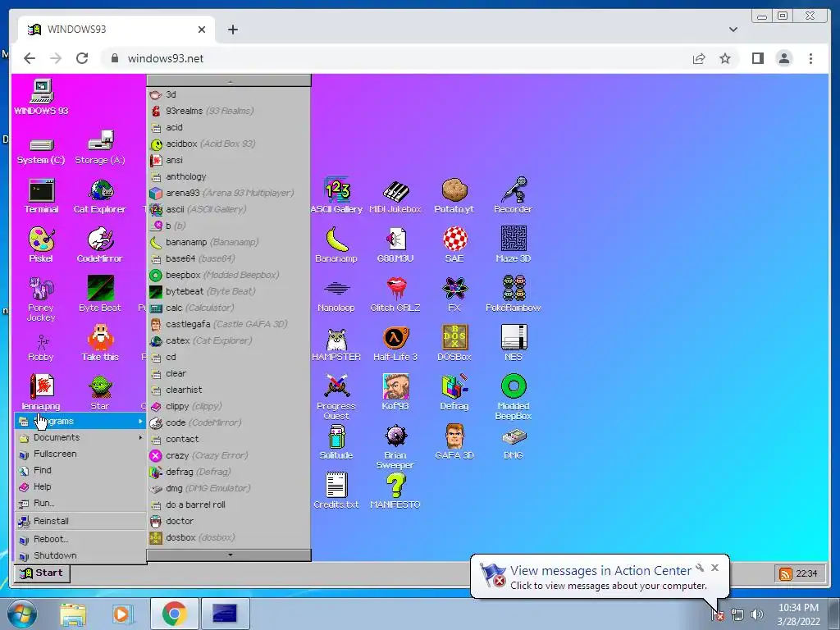840x630 pixels.
Task: Open the Bananamp banana desktop icon
Action: [336, 244]
